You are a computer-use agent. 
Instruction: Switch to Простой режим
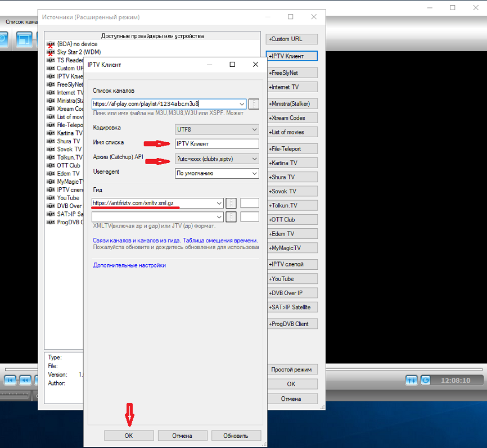pyautogui.click(x=291, y=370)
